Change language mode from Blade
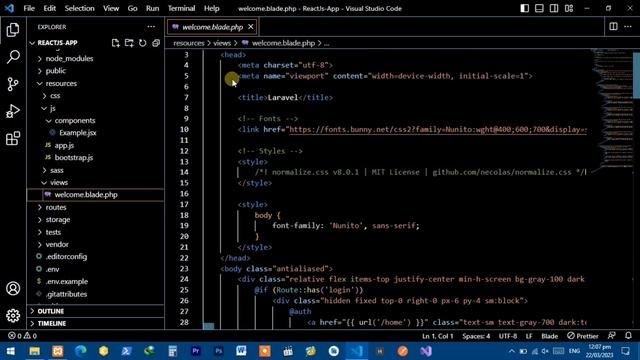640x360 pixels. [x=549, y=336]
